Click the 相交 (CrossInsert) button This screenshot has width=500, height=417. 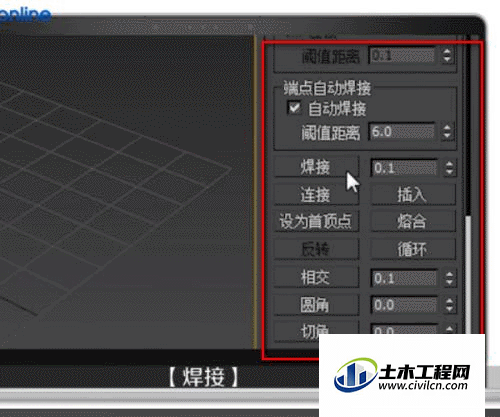point(316,277)
